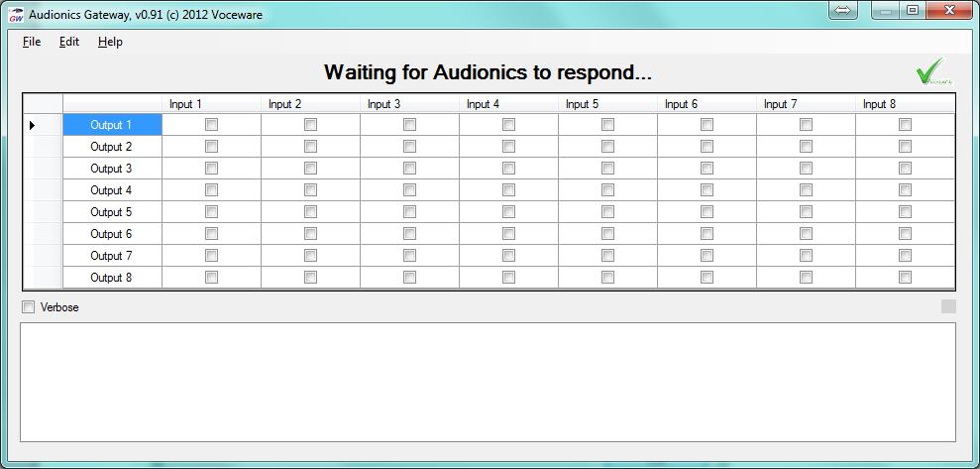Click the gray status indicator square
Screen dimensions: 980x469
948,307
